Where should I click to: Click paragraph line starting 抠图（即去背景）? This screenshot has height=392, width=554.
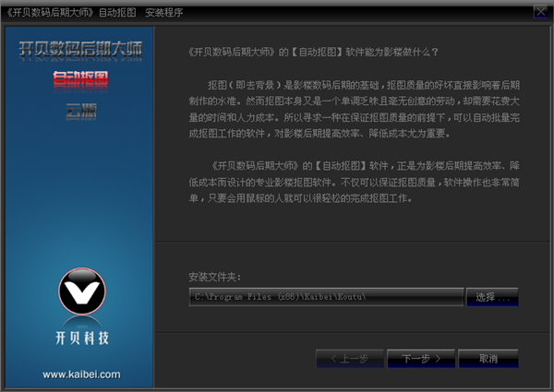(364, 85)
